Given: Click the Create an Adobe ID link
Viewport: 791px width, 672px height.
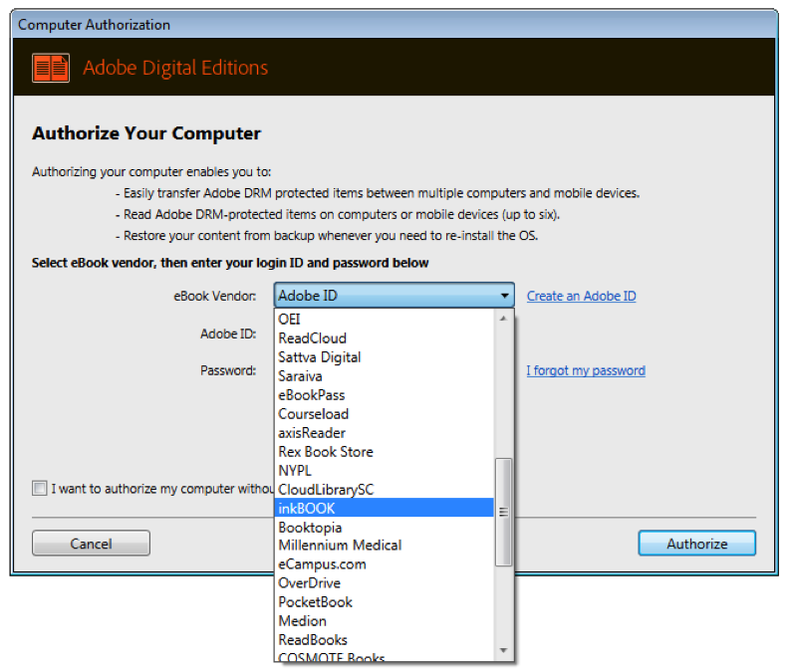Looking at the screenshot, I should tap(581, 296).
